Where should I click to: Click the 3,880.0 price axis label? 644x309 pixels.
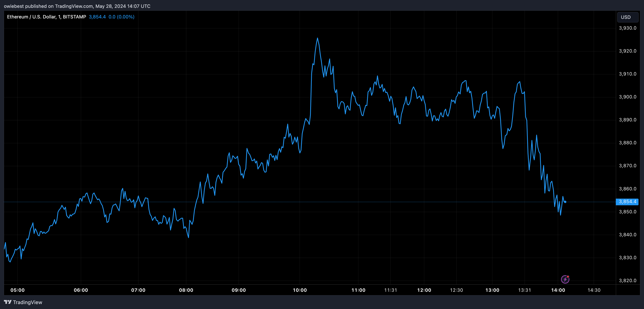click(x=628, y=143)
